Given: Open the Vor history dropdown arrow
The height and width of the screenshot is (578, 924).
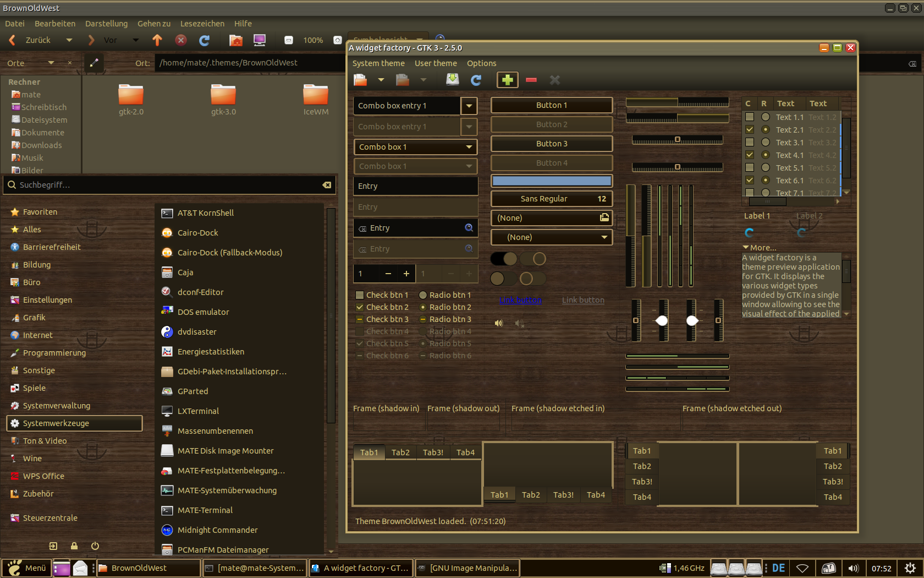Looking at the screenshot, I should (x=135, y=40).
